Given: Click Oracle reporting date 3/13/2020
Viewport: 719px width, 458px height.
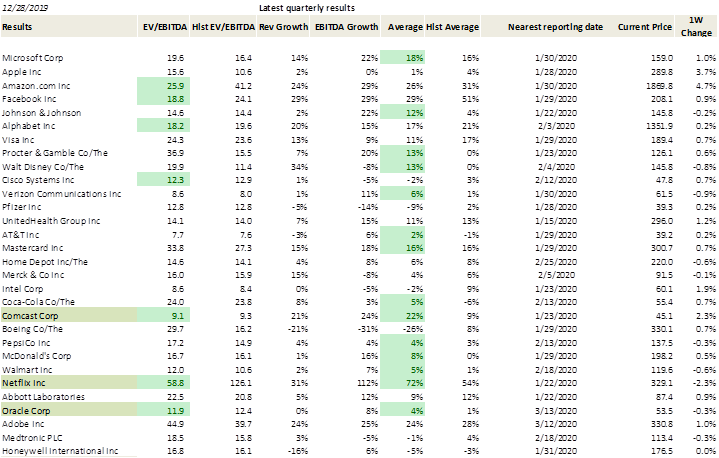Looking at the screenshot, I should click(x=556, y=411).
